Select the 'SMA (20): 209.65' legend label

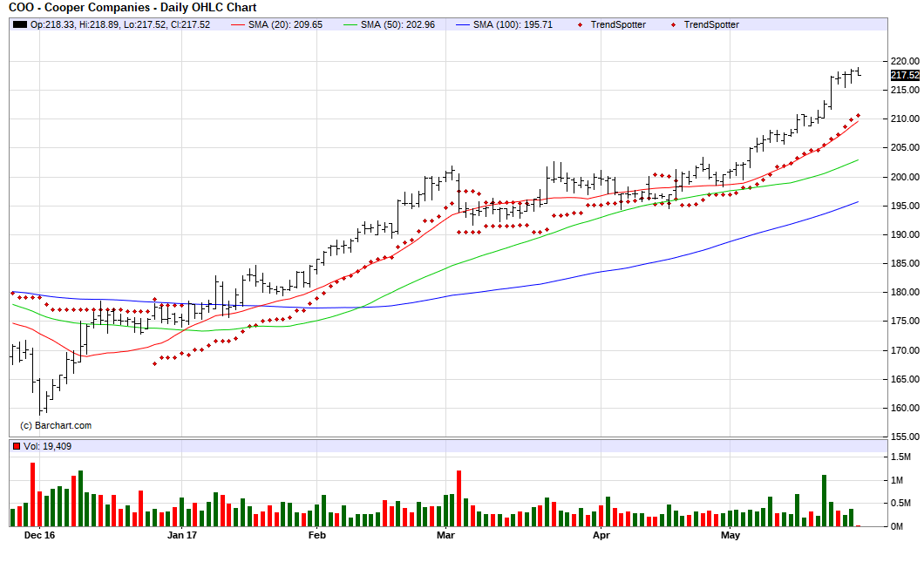(x=285, y=24)
